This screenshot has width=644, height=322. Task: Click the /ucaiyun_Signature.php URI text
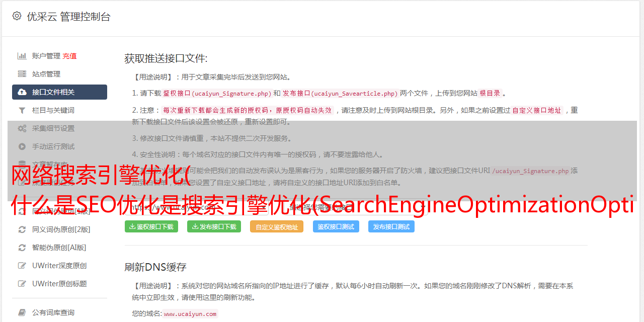pyautogui.click(x=530, y=171)
